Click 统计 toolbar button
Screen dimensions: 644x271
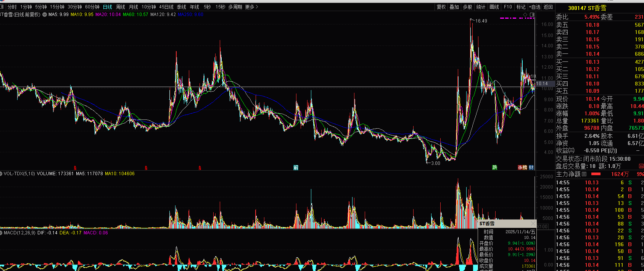(x=481, y=7)
